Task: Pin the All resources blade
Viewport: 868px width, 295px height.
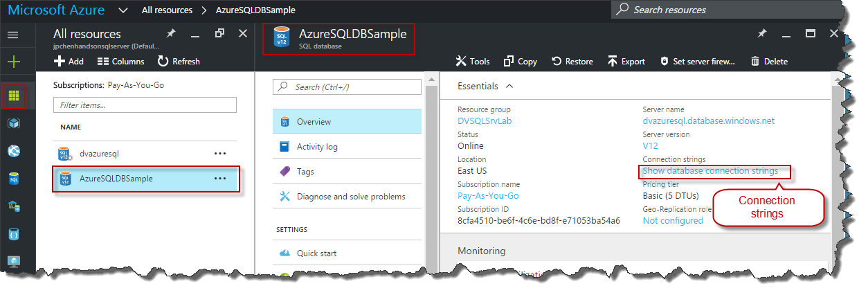Action: point(171,33)
